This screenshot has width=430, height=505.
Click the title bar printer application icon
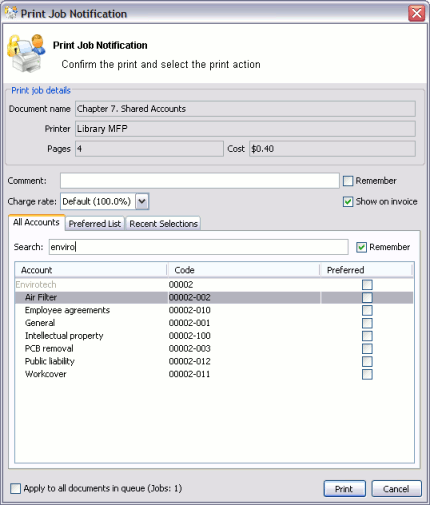pos(11,13)
